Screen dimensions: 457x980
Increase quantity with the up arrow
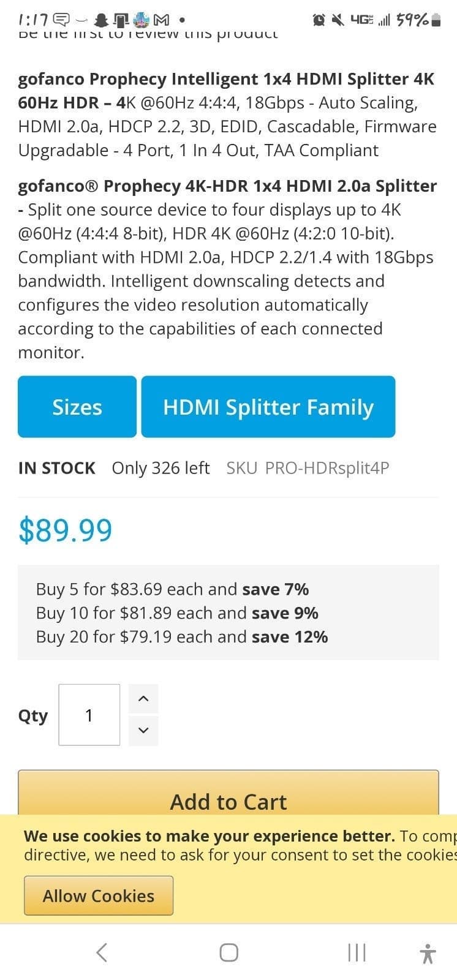[x=143, y=698]
